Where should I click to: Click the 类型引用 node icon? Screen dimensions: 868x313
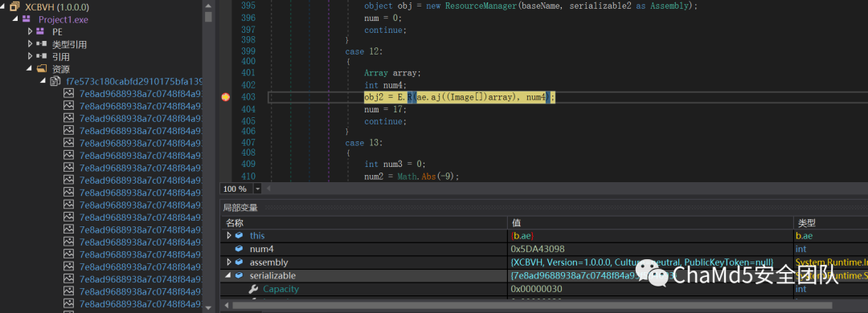pyautogui.click(x=41, y=43)
